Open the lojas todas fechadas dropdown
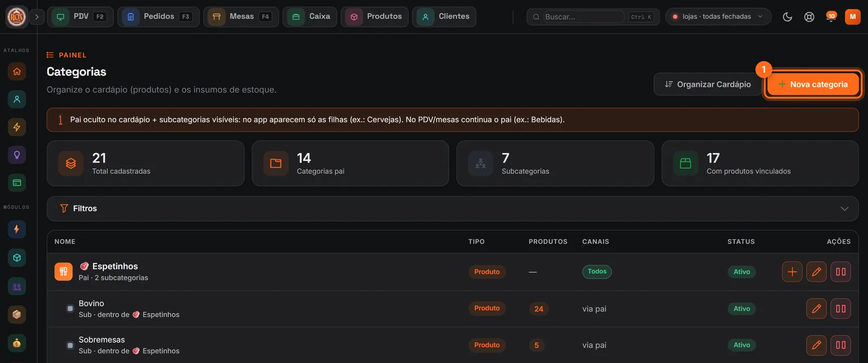This screenshot has width=868, height=363. (x=718, y=17)
